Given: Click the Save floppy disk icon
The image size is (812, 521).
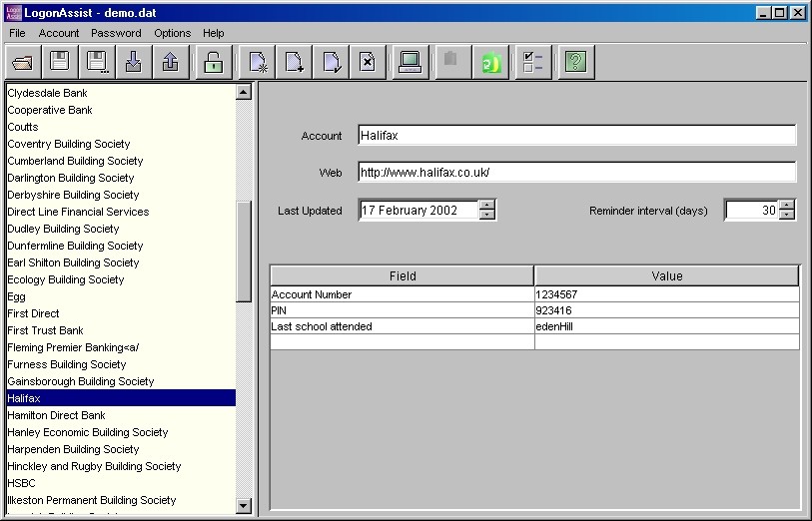Looking at the screenshot, I should (x=60, y=62).
